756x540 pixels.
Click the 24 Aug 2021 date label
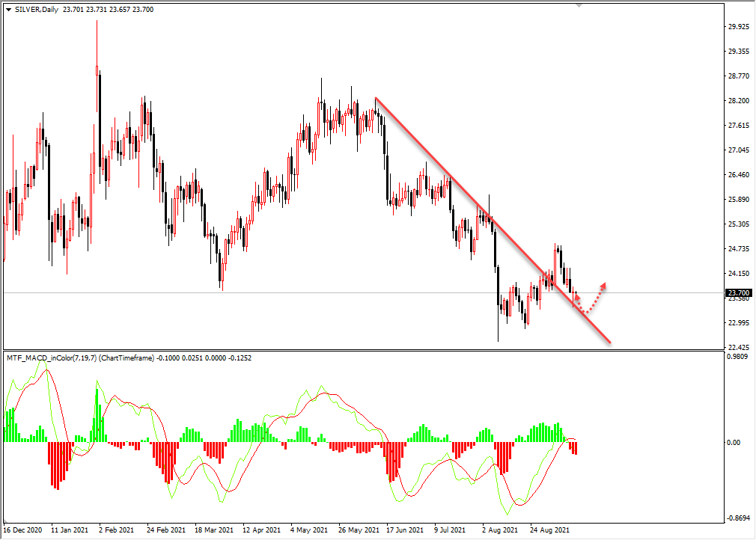(x=549, y=530)
